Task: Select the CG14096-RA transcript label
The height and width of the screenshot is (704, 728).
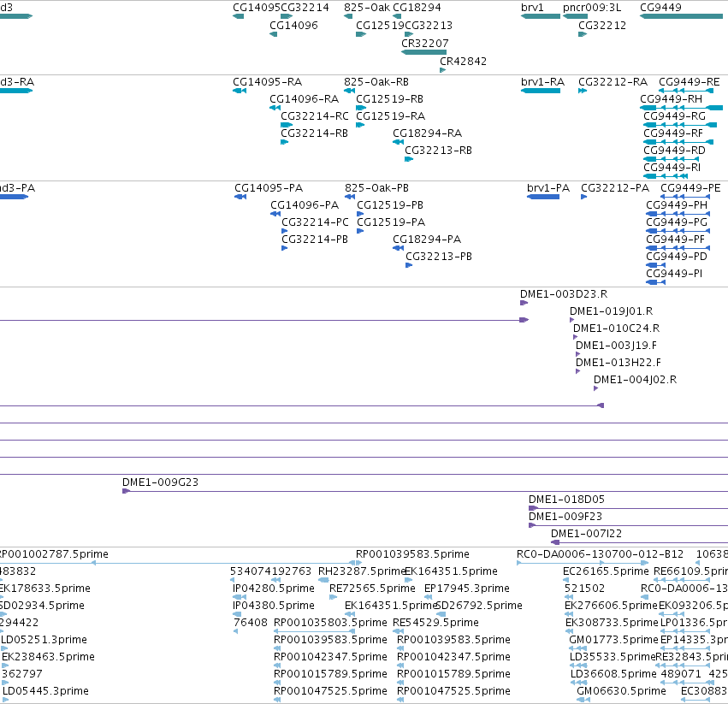Action: tap(304, 99)
